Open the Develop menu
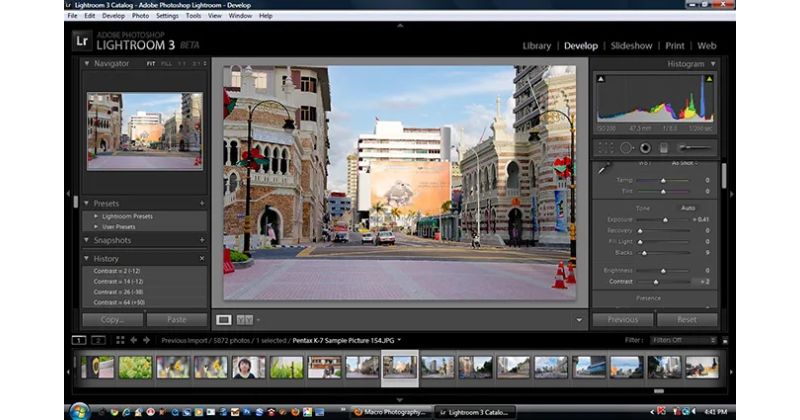This screenshot has width=800, height=420. tap(113, 16)
